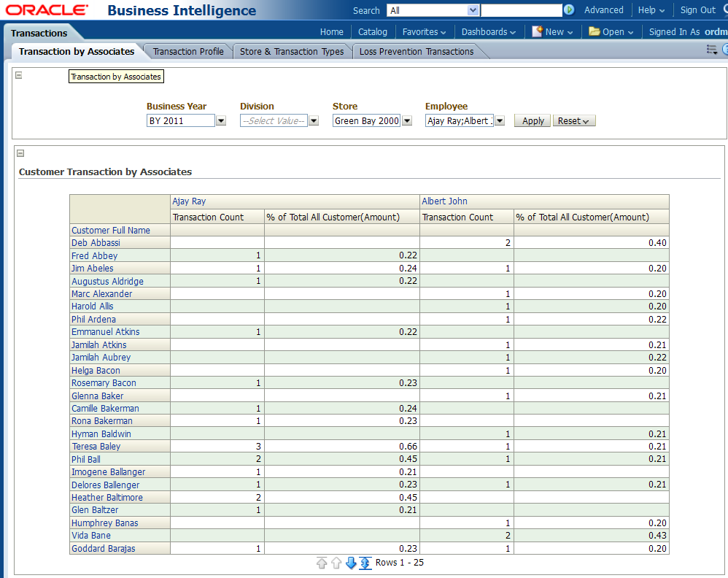Click the first rows grey arrow icon

pyautogui.click(x=322, y=563)
